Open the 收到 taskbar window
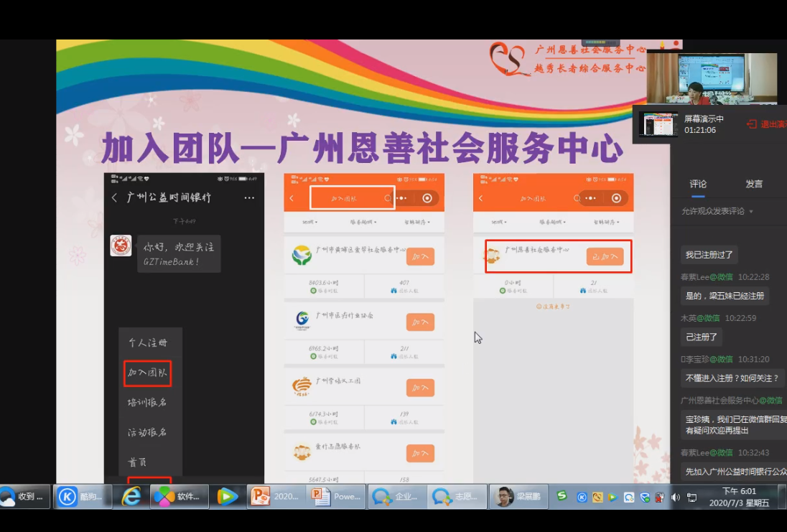The image size is (787, 532). coord(24,497)
